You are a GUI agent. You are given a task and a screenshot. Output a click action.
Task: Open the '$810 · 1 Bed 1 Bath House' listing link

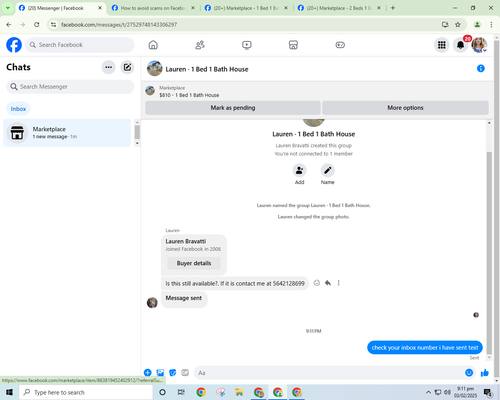pos(189,95)
